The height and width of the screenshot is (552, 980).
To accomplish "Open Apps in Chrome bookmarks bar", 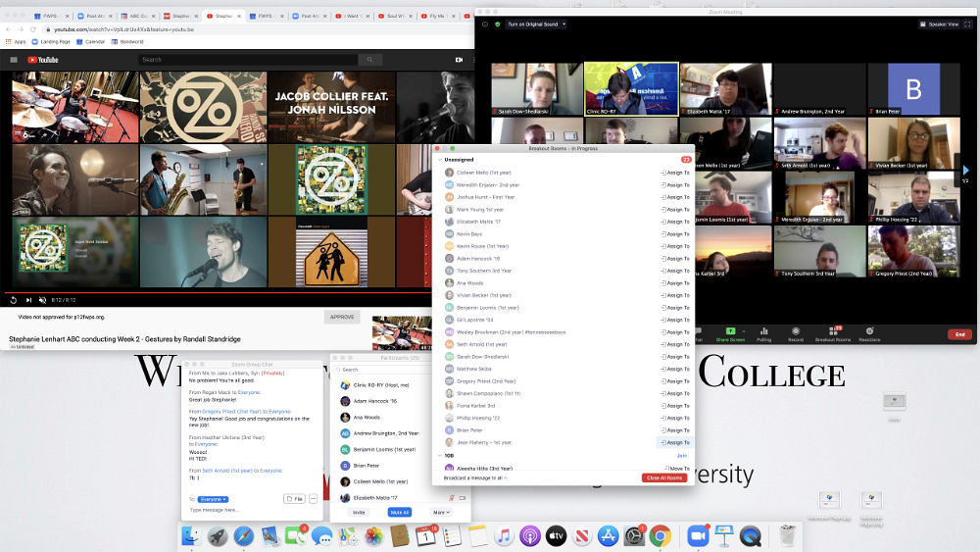I will 16,42.
